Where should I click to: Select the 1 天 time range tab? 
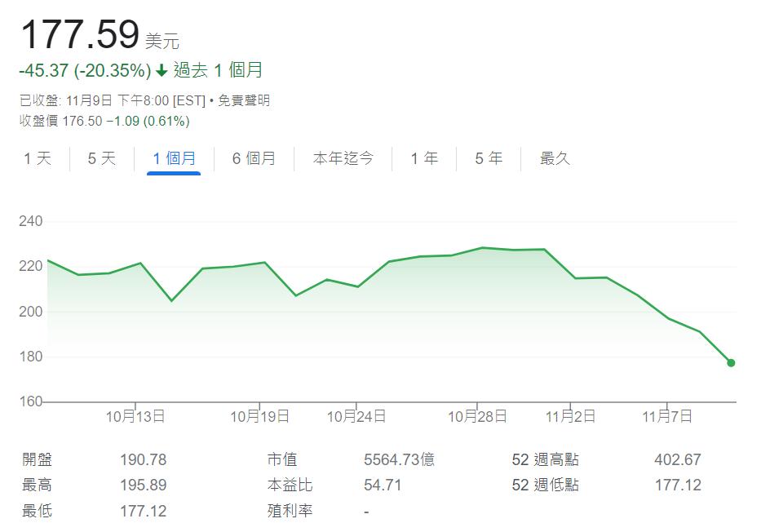point(38,158)
